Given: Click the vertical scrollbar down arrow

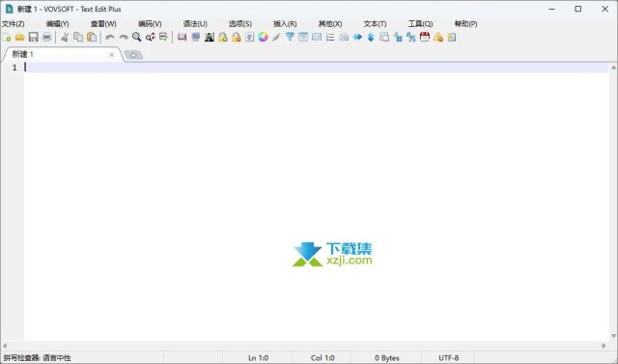Looking at the screenshot, I should click(613, 336).
